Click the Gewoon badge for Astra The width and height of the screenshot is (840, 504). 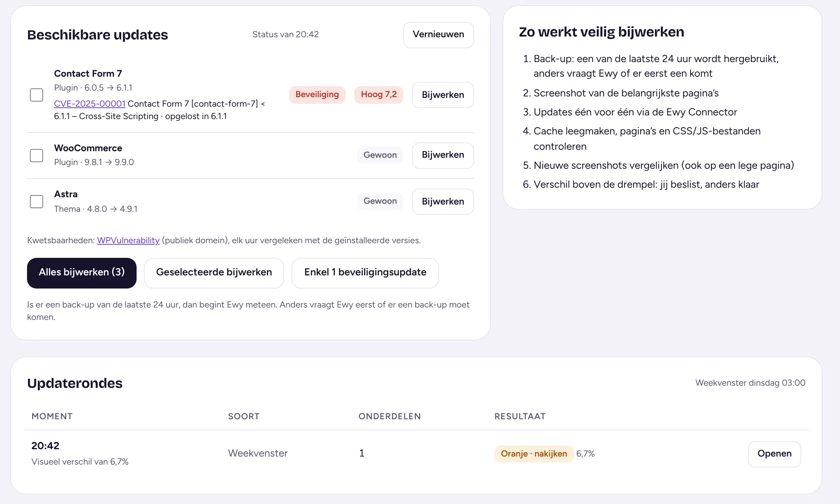[380, 201]
